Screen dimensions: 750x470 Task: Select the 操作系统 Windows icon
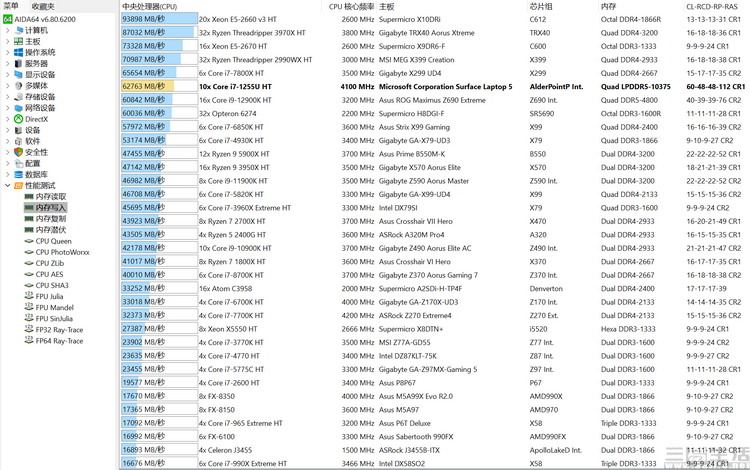pos(19,52)
